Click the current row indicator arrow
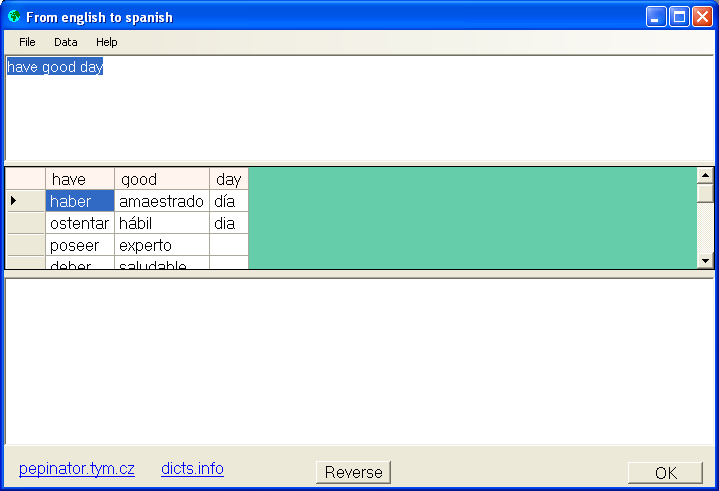This screenshot has height=491, width=719. pos(14,200)
